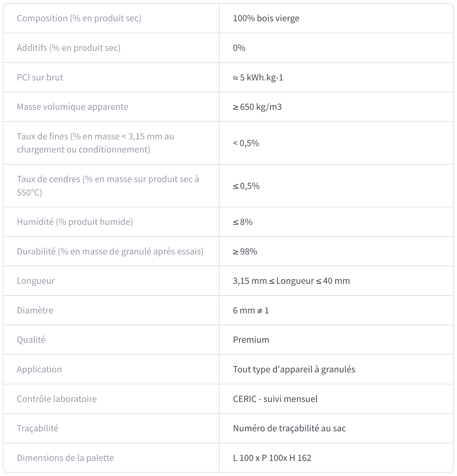Select the "L 100 x P 100x H 162" value
This screenshot has width=457, height=476.
coord(272,458)
